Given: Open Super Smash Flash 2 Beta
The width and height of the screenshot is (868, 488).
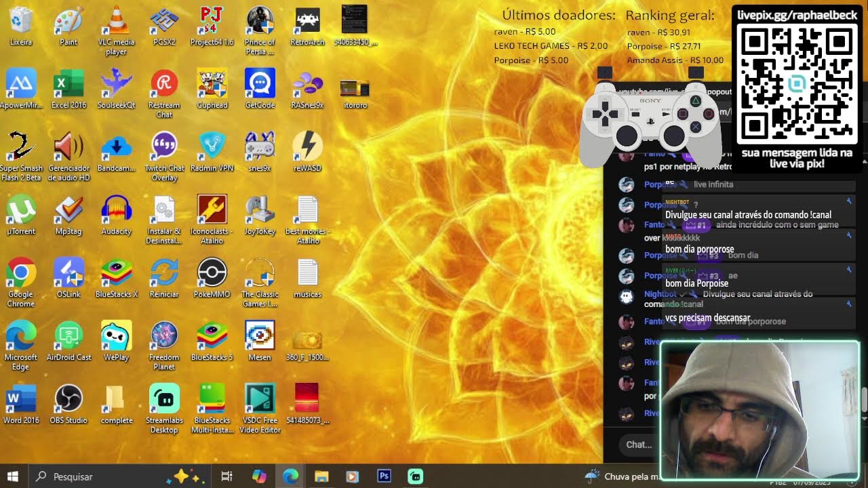Looking at the screenshot, I should (21, 157).
